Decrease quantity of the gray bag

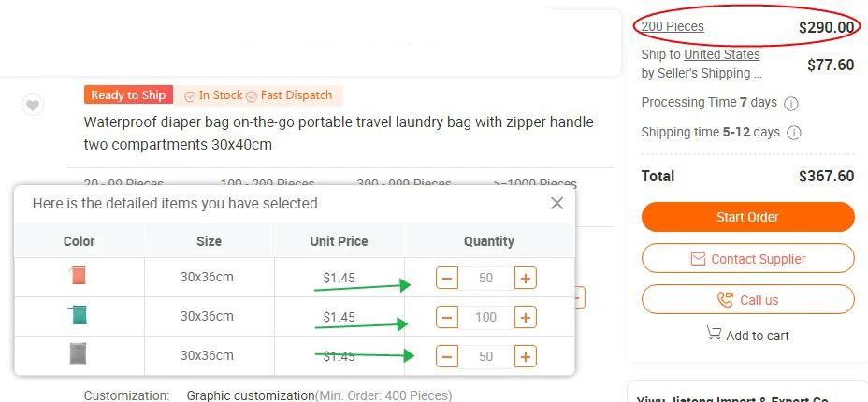click(x=447, y=356)
